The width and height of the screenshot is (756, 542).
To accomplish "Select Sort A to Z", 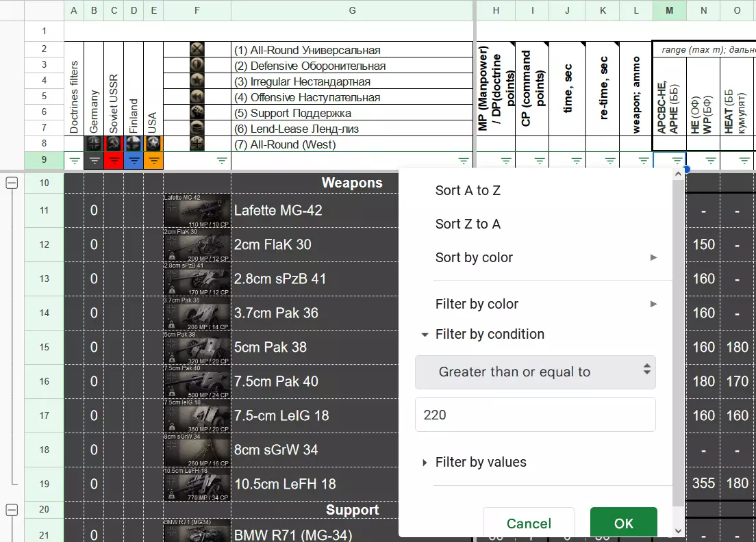I will point(468,190).
